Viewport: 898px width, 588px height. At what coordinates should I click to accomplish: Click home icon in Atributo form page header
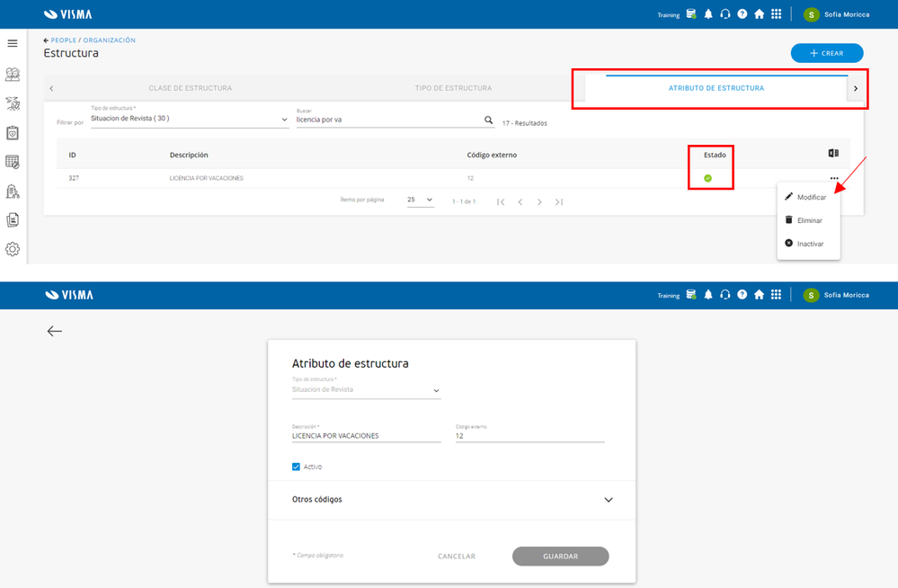760,295
